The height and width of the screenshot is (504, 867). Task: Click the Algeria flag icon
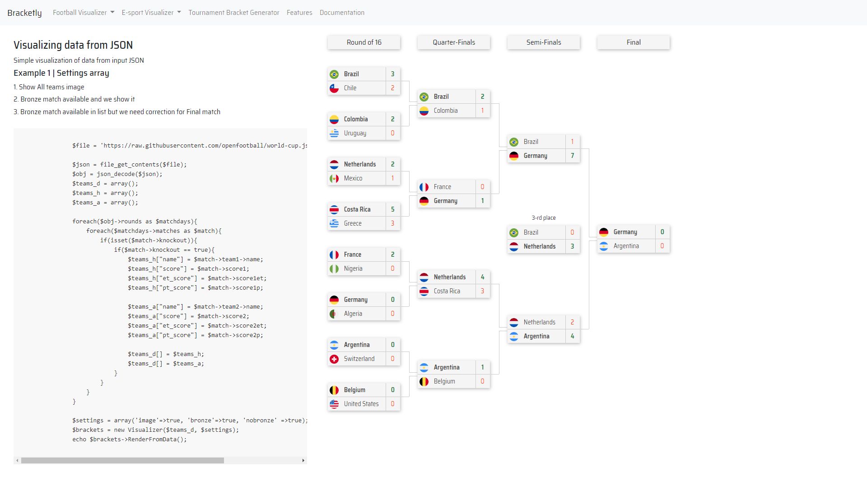point(334,314)
